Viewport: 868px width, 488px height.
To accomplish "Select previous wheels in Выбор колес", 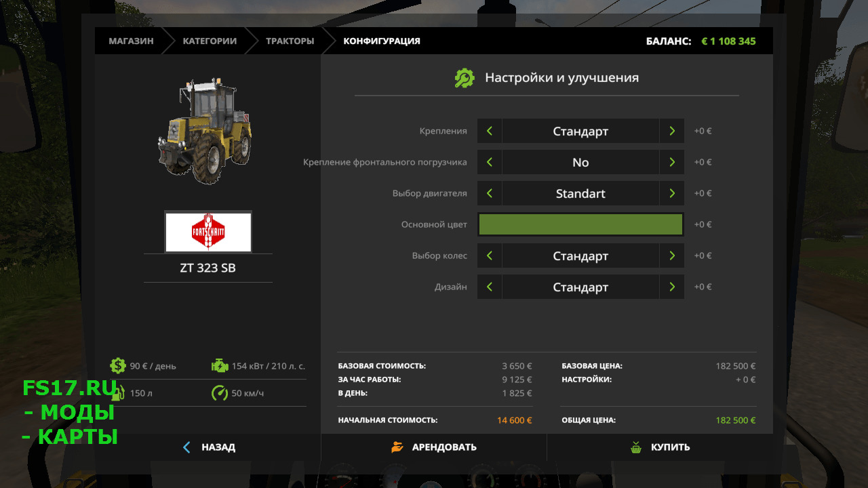I will coord(490,256).
